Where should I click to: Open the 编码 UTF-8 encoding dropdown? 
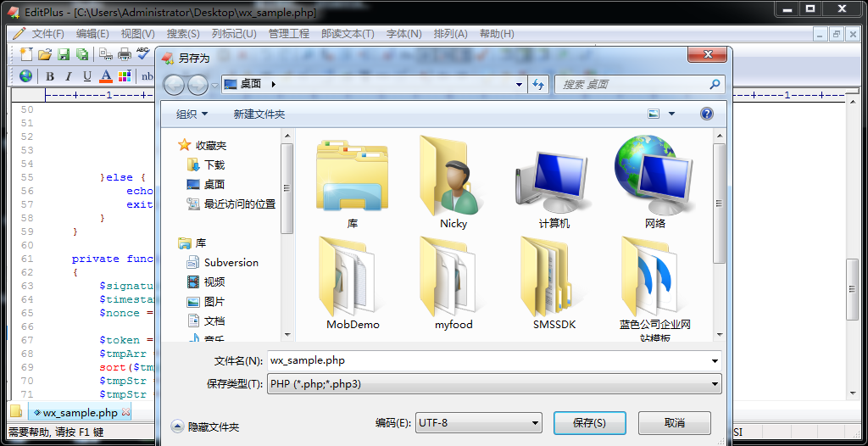(x=478, y=423)
